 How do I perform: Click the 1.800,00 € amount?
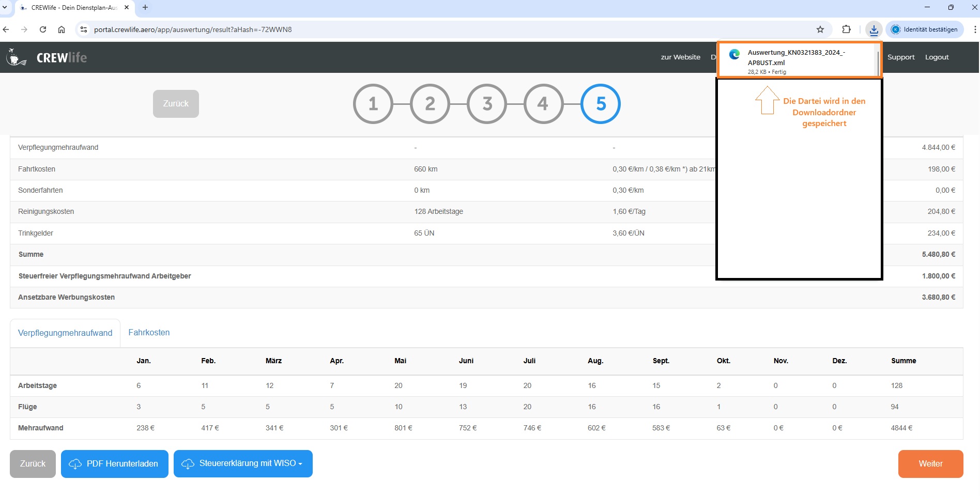[x=938, y=276]
